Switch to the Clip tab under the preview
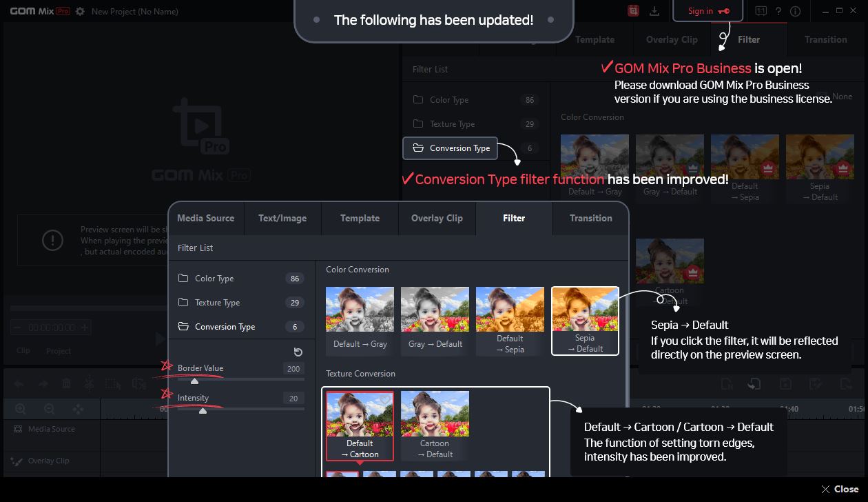 23,351
